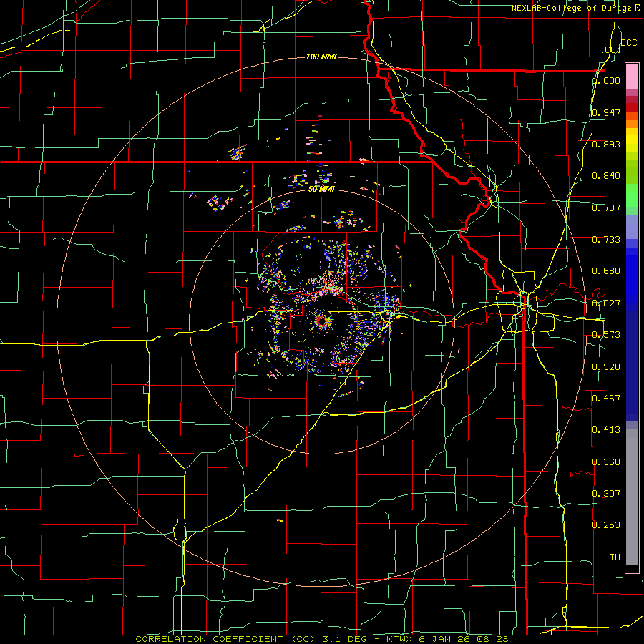This screenshot has height=644, width=644.
Task: Click the 0.893 color scale value
Action: (x=606, y=144)
